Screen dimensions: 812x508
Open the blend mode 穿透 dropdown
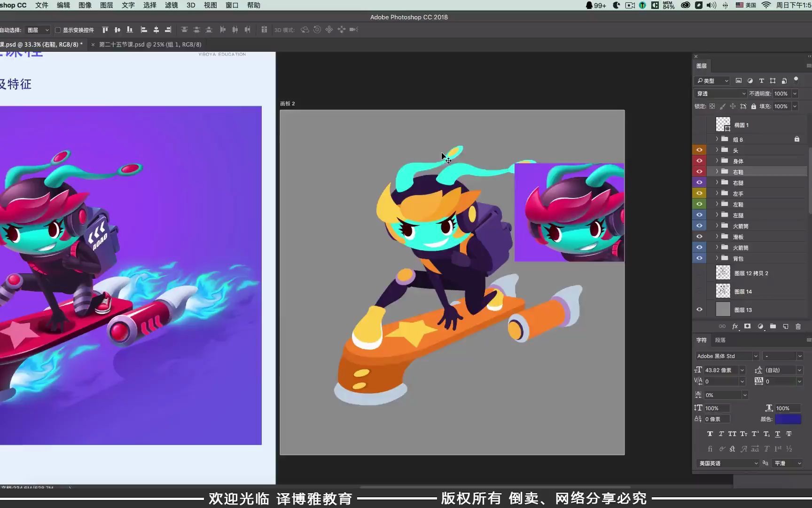[720, 94]
